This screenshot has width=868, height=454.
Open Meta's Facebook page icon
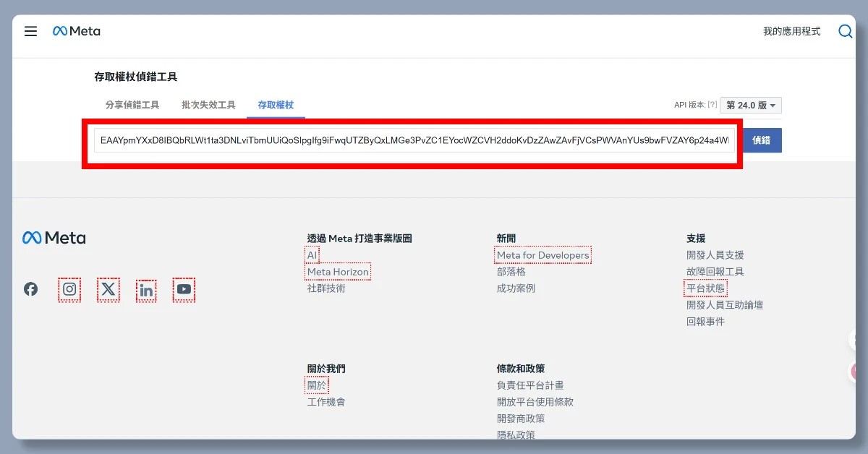click(30, 289)
